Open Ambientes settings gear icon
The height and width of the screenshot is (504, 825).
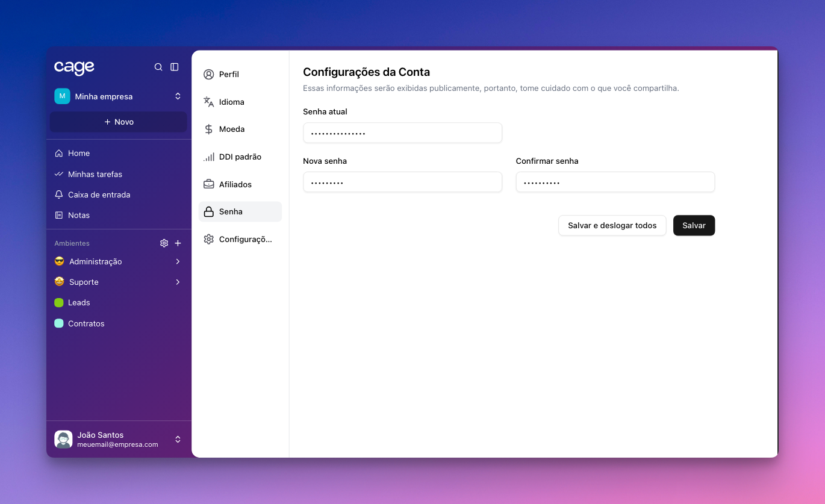pos(164,243)
